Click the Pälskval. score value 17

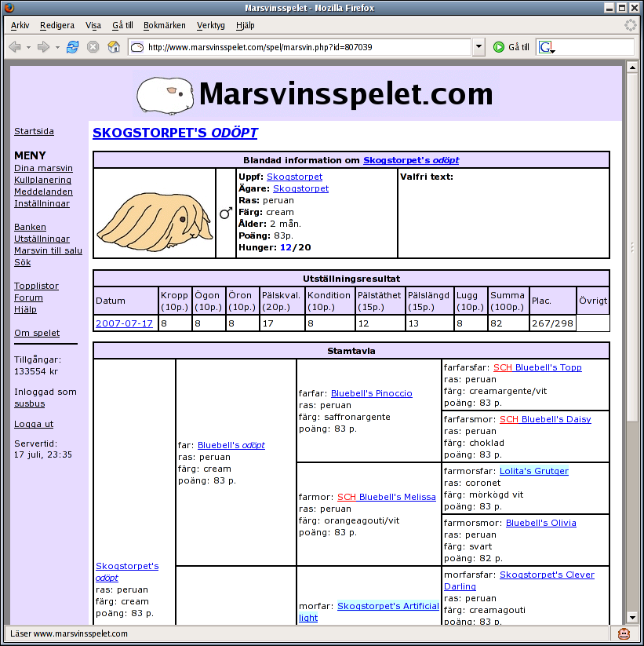point(268,324)
